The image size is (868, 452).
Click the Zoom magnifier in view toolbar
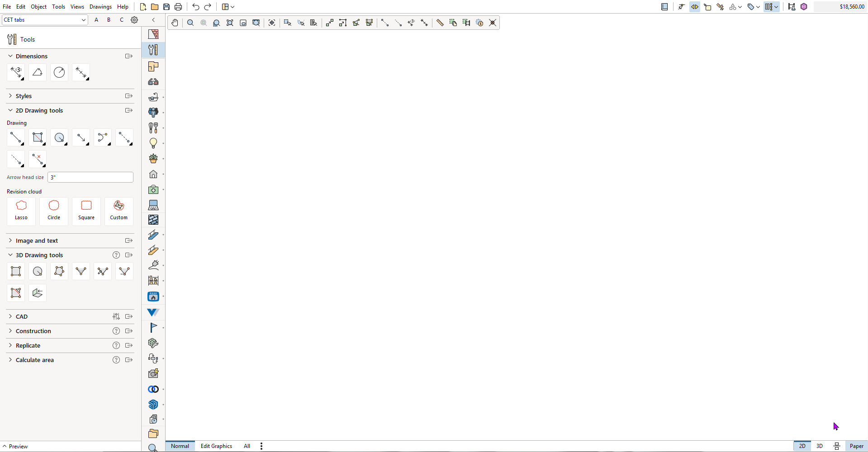point(190,23)
